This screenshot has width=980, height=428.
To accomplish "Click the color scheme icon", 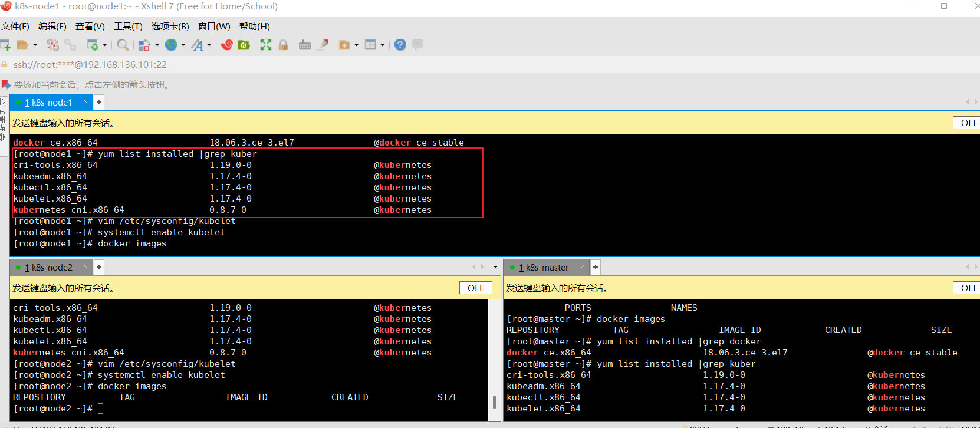I will 144,45.
